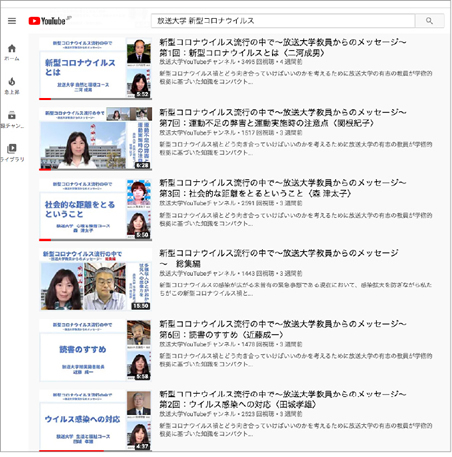This screenshot has width=452, height=457.
Task: Click the 読書のすすめ video thumbnail
Action: [95, 350]
